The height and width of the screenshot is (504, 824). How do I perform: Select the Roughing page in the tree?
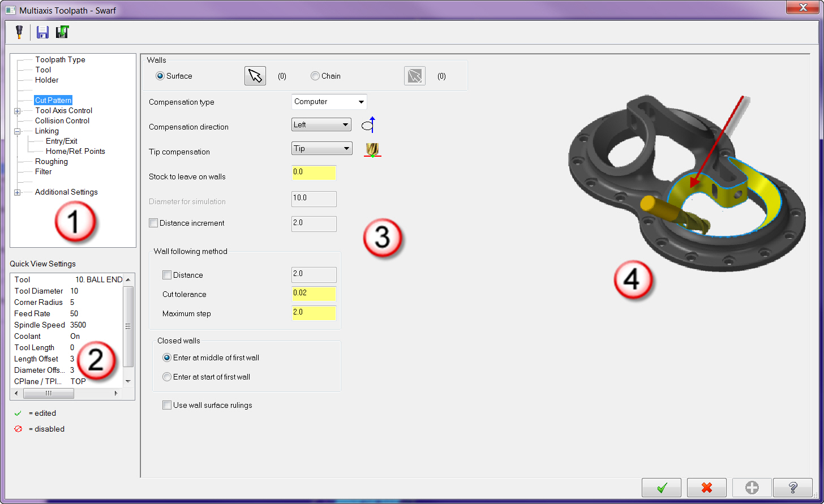(51, 161)
